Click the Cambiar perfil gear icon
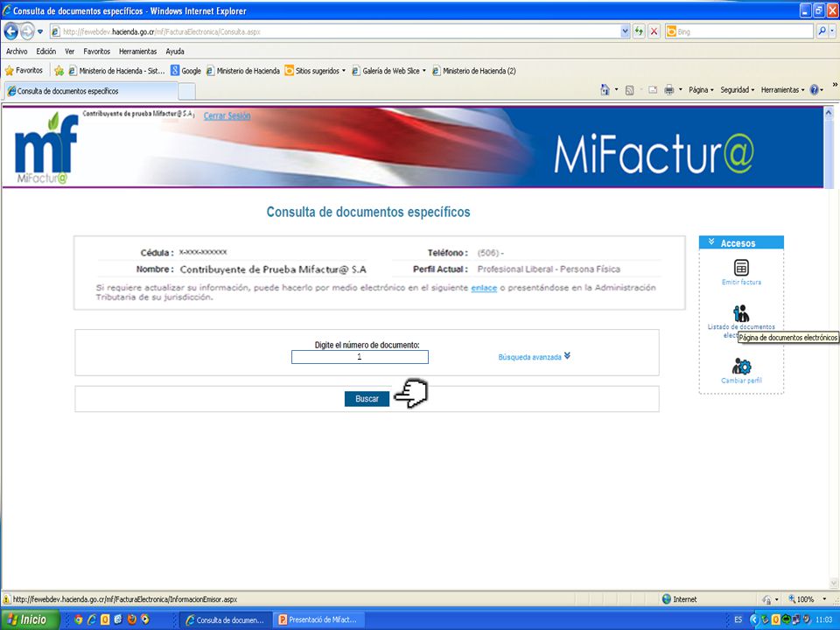 click(741, 367)
